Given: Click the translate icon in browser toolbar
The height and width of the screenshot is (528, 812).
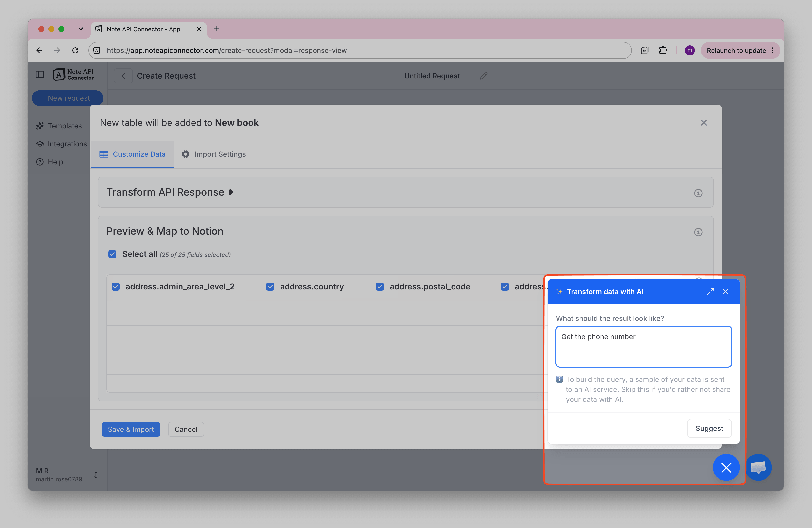Looking at the screenshot, I should point(644,50).
